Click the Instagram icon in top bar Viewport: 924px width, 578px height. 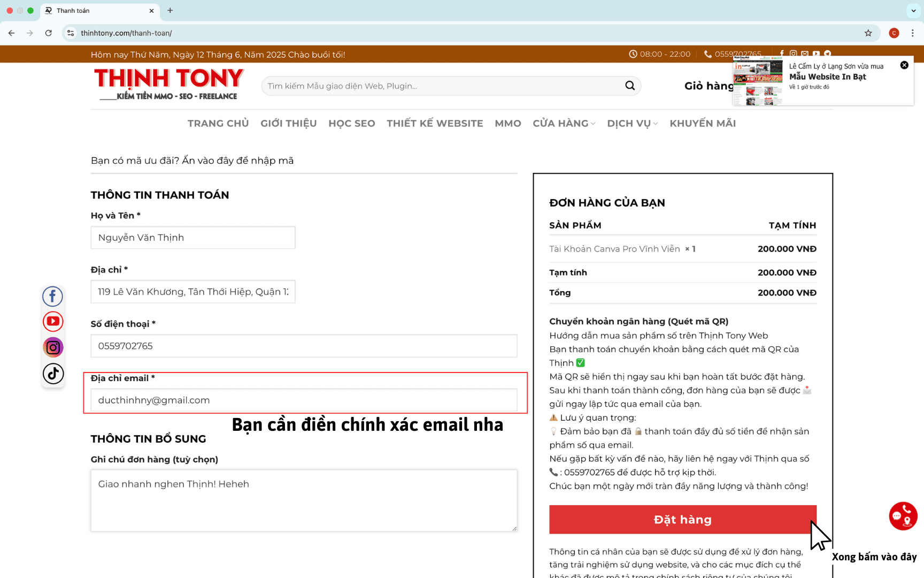pos(794,54)
